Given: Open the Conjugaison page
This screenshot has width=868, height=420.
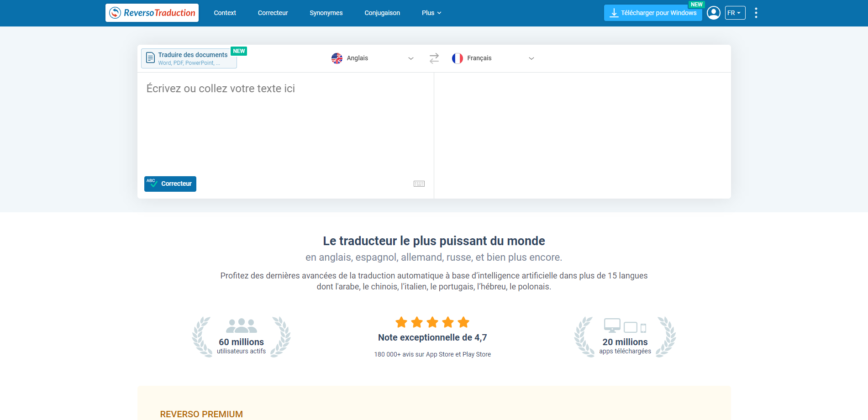Looking at the screenshot, I should 382,13.
